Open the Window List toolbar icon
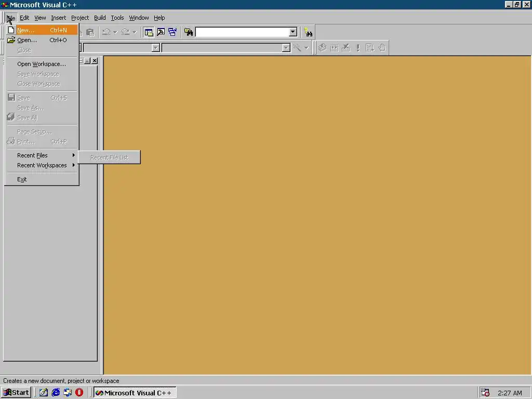532x399 pixels. 172,32
